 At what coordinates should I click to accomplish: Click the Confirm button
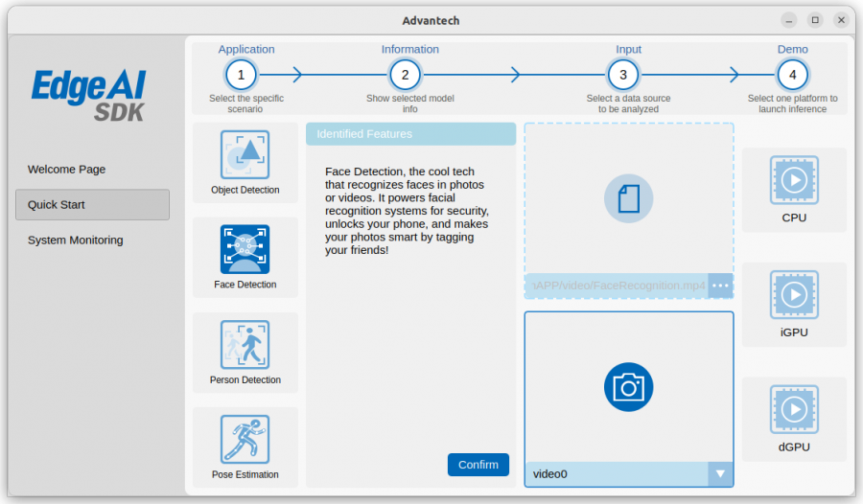pyautogui.click(x=478, y=465)
